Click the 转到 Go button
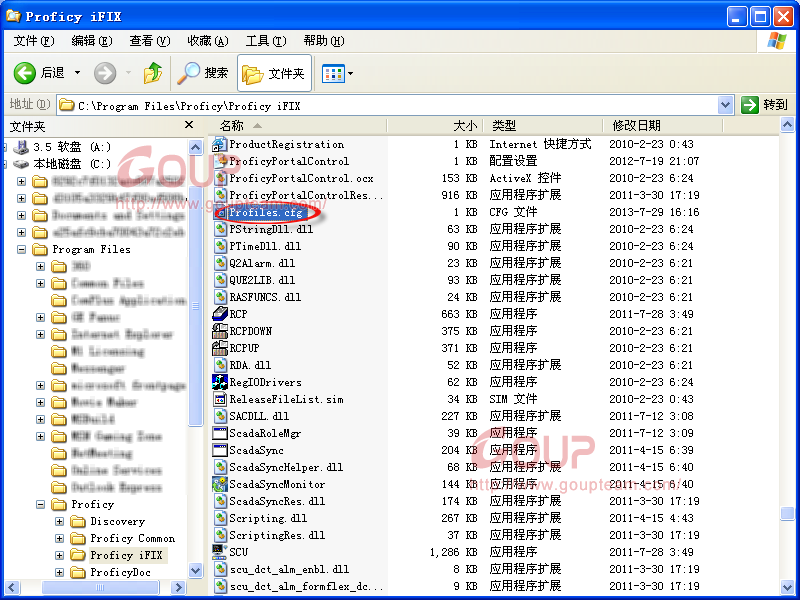Image resolution: width=800 pixels, height=600 pixels. click(x=764, y=105)
